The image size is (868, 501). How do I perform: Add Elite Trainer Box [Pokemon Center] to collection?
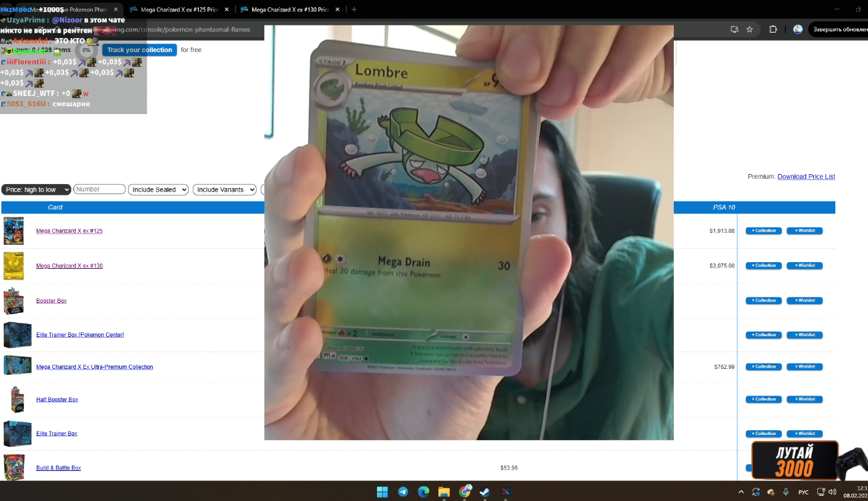point(764,335)
